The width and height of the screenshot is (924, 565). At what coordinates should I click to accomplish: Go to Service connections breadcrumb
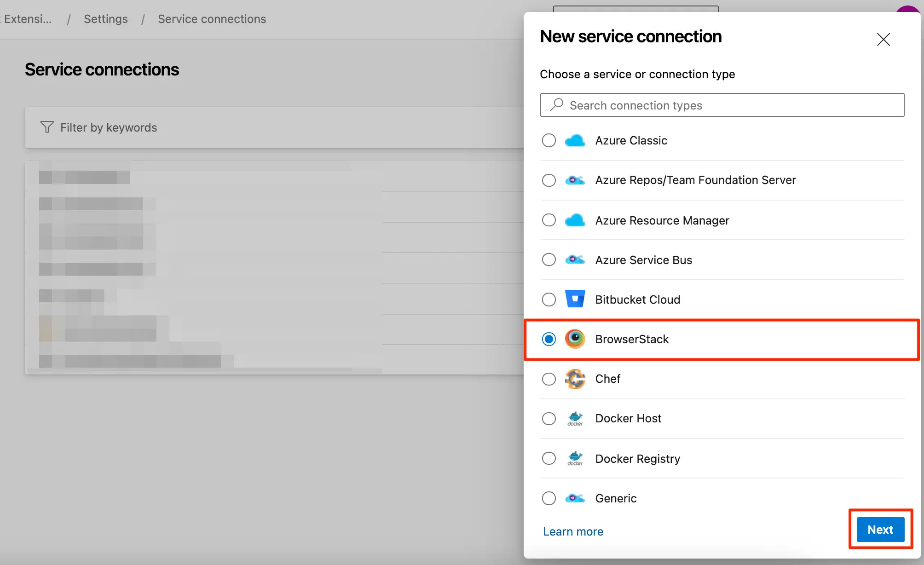[212, 19]
